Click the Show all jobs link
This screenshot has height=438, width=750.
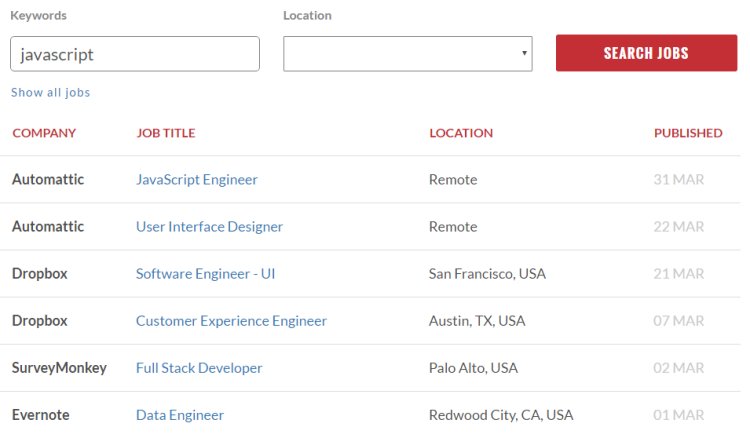[x=51, y=92]
